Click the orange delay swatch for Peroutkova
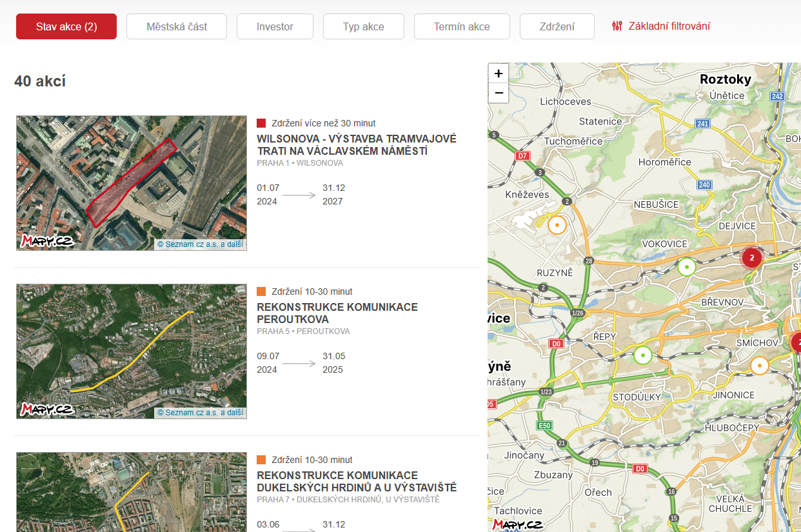 click(x=261, y=291)
